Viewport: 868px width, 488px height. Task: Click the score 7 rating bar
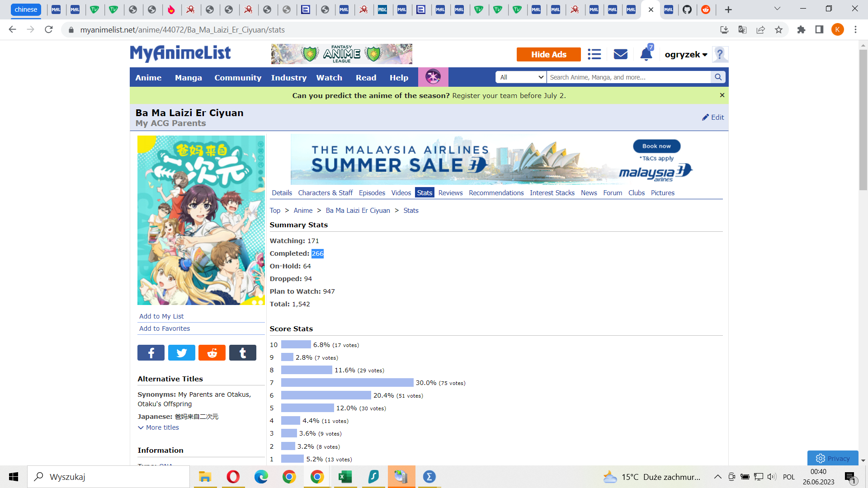pyautogui.click(x=347, y=383)
